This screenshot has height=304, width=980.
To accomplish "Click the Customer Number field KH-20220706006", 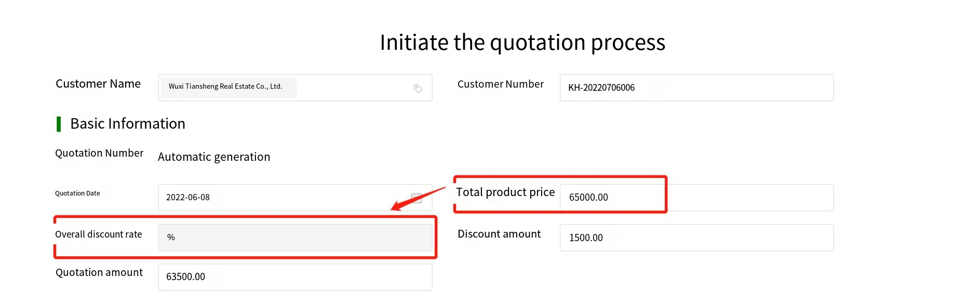I will [696, 88].
